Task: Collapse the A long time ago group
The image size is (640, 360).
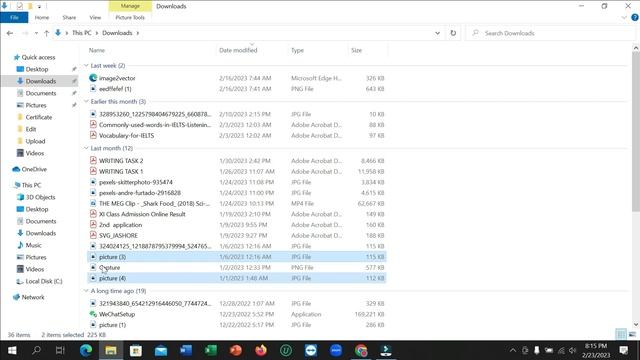Action: pyautogui.click(x=86, y=291)
